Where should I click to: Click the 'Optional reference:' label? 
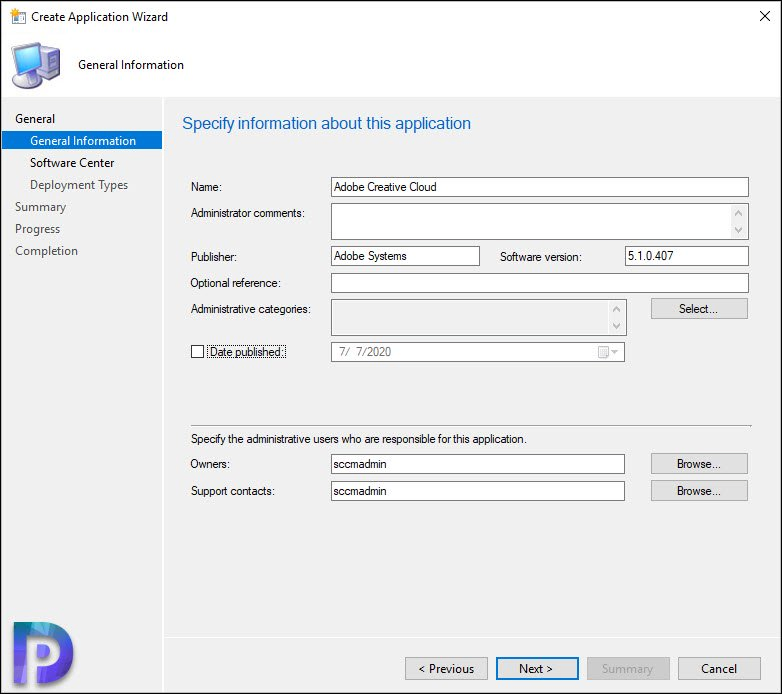(235, 283)
